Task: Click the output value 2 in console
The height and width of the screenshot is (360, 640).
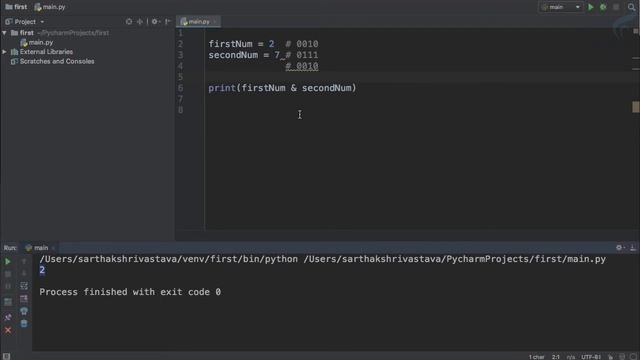Action: tap(42, 270)
